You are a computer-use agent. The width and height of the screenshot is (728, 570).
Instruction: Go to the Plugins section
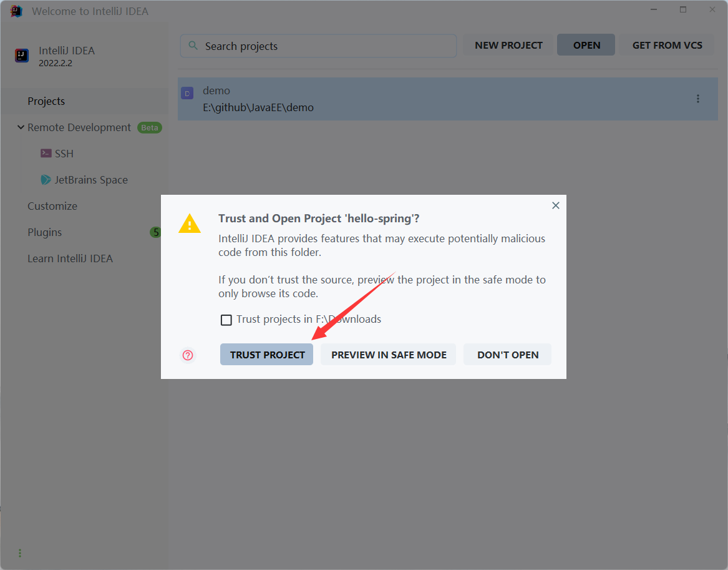(45, 232)
